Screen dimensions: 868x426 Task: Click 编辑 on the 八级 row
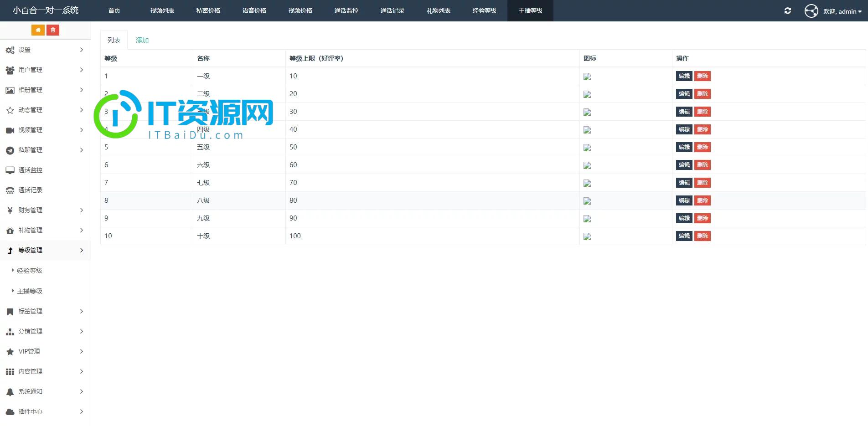(684, 200)
